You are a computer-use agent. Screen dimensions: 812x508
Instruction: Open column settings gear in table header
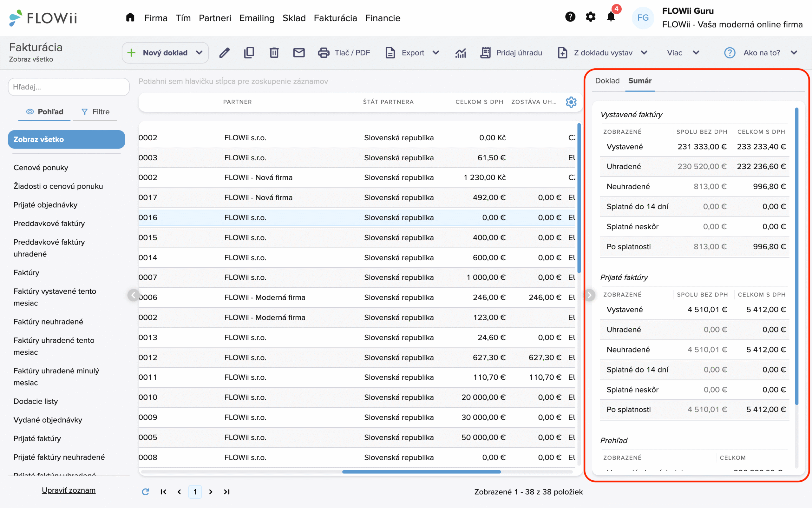coord(571,102)
